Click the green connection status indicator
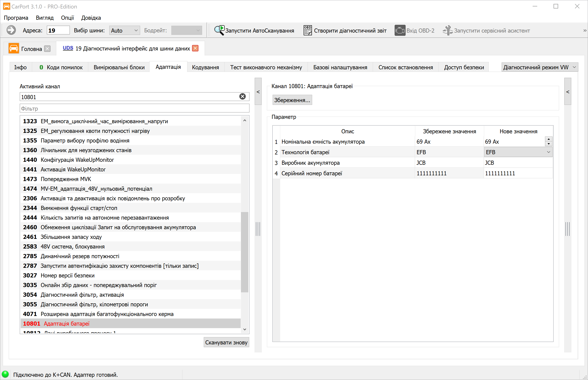 (5, 374)
